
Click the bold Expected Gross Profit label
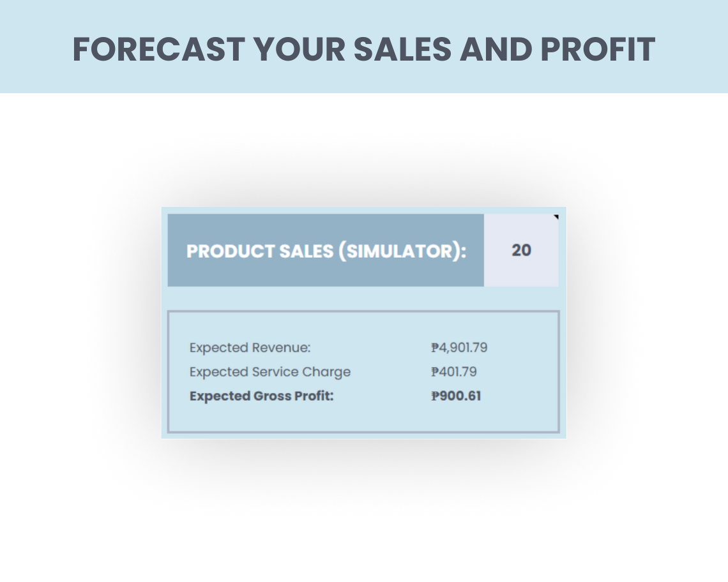coord(262,396)
